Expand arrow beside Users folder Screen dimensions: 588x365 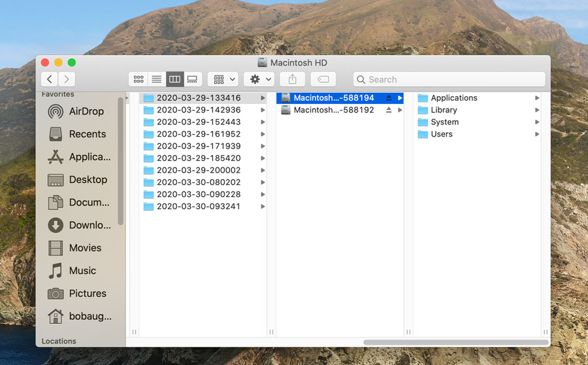[x=537, y=134]
